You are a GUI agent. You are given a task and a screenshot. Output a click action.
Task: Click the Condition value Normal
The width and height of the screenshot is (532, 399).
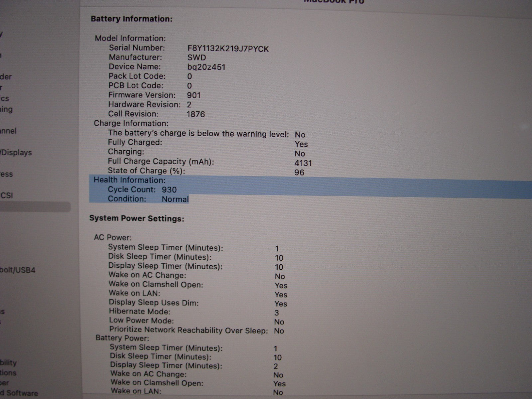coord(175,199)
